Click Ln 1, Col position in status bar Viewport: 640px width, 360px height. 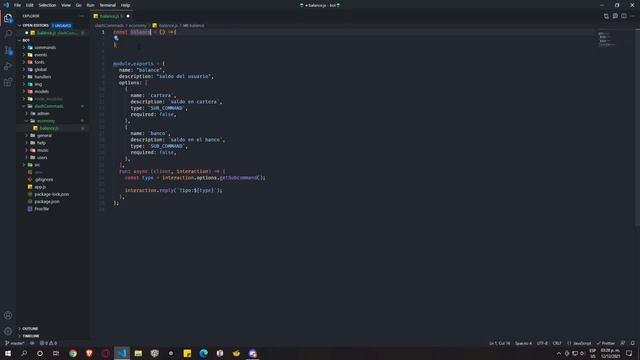coord(500,343)
